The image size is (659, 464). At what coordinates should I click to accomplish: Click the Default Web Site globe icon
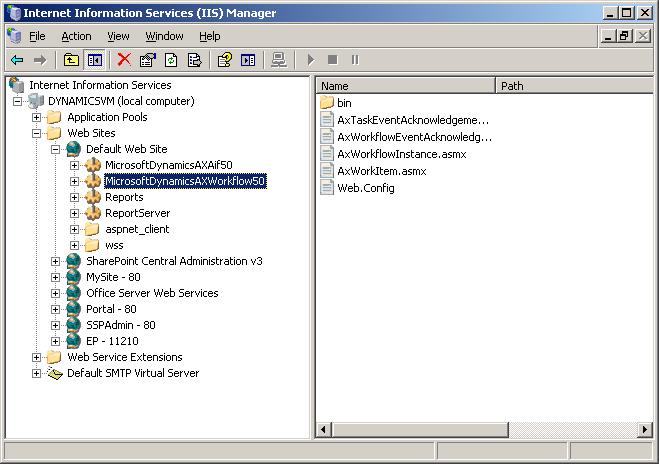tap(74, 149)
